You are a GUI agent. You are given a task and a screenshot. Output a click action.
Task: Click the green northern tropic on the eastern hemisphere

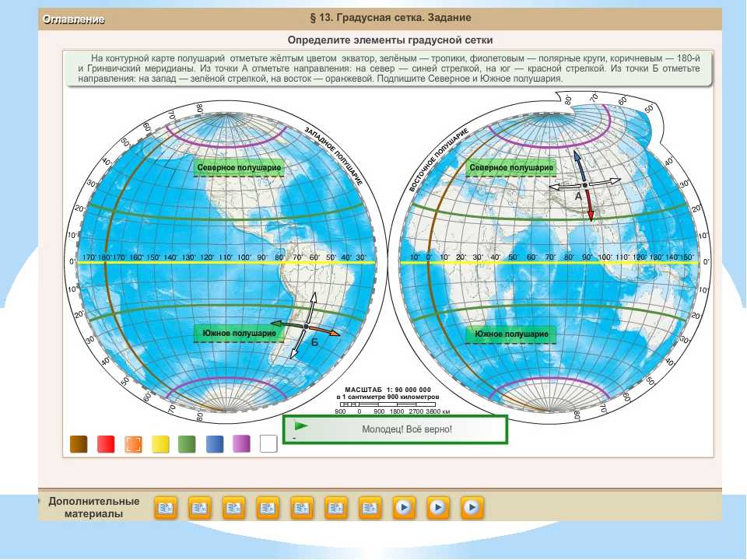[549, 219]
